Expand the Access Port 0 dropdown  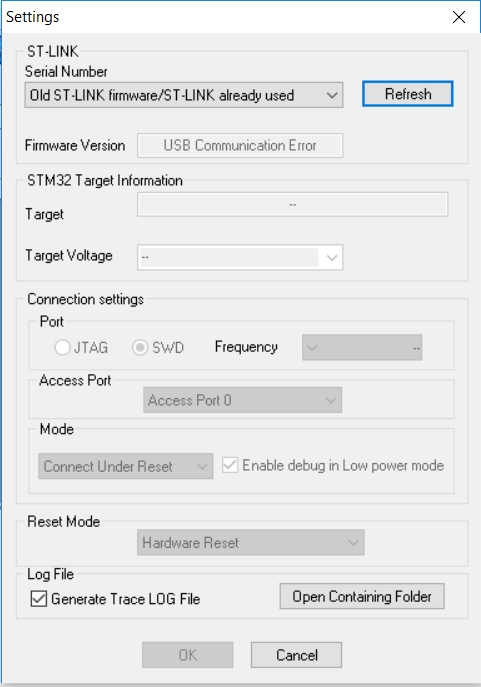pos(242,400)
